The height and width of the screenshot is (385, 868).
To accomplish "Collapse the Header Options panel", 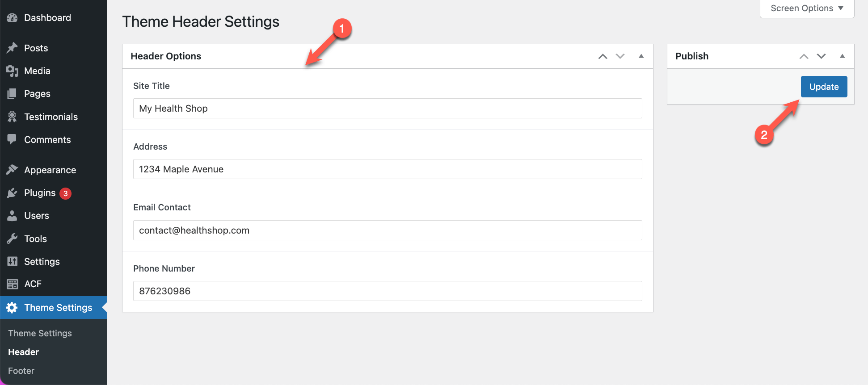I will pos(641,56).
